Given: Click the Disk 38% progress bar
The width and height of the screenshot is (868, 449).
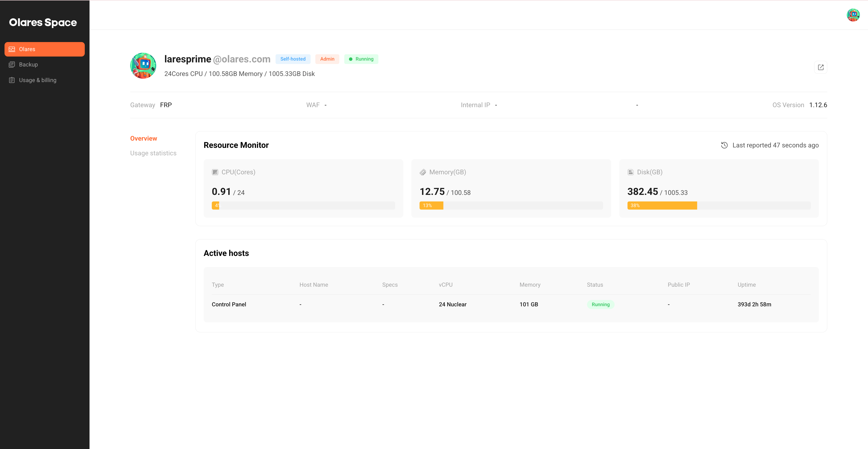Looking at the screenshot, I should click(719, 206).
